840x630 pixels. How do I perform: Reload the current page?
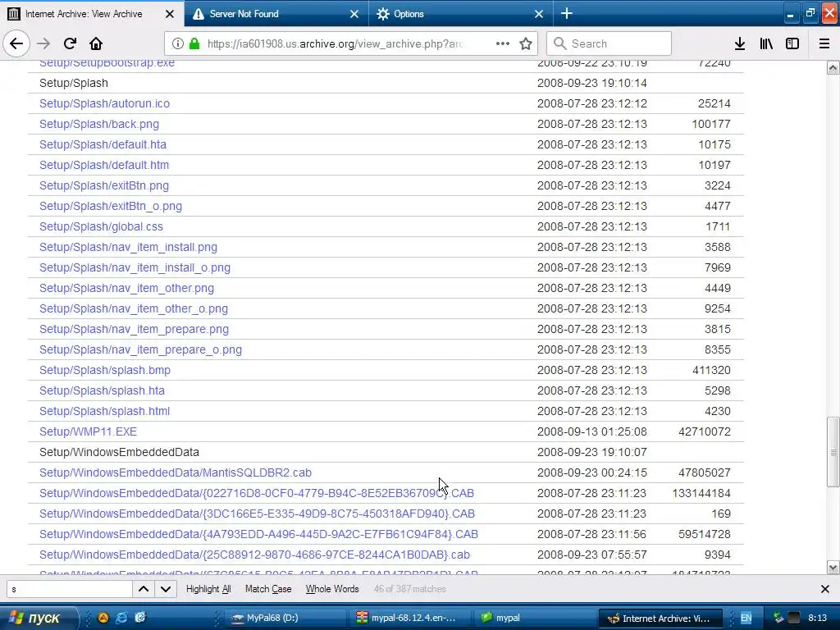[70, 43]
